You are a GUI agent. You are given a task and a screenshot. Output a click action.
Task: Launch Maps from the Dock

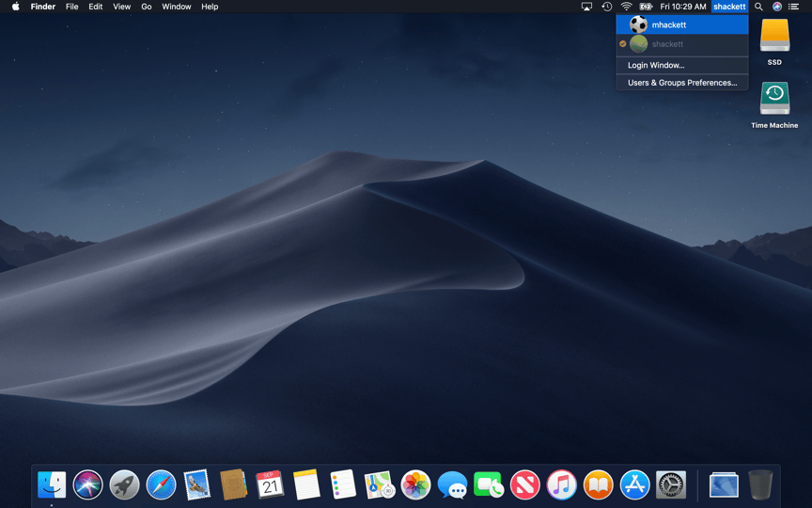click(x=380, y=485)
